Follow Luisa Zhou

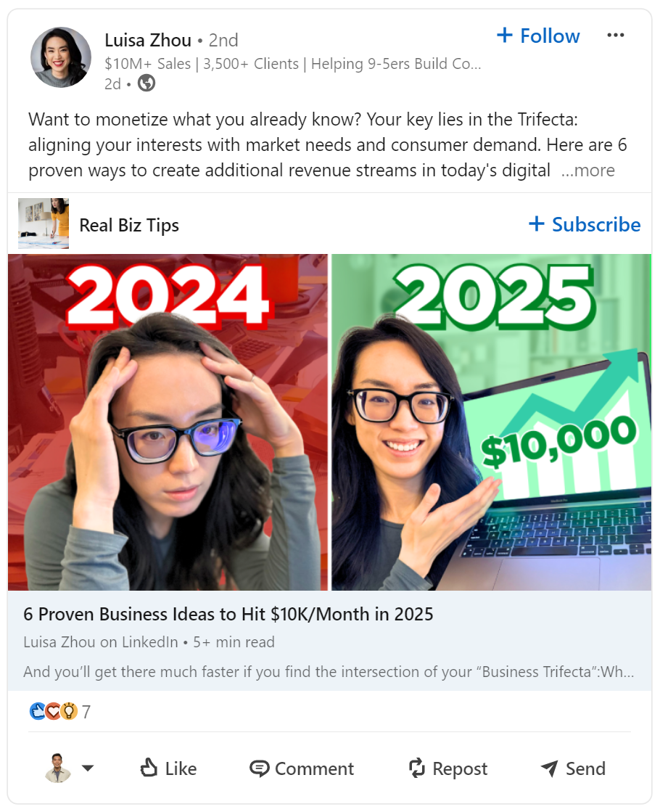(538, 36)
